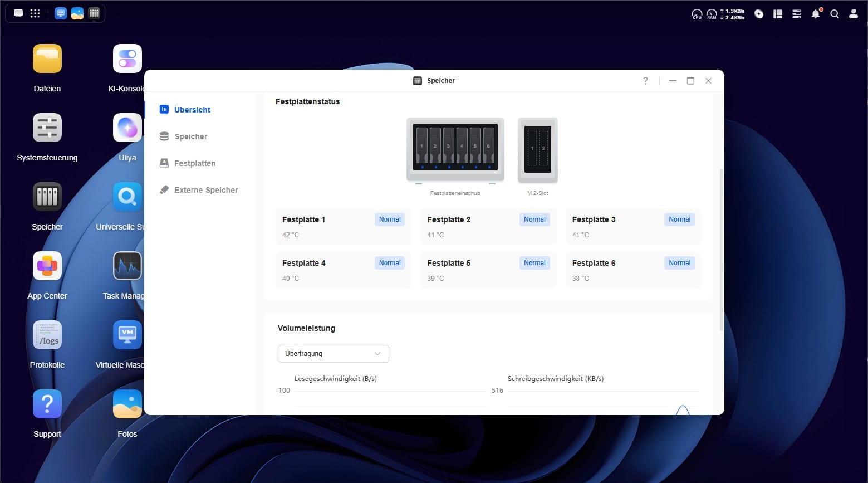Viewport: 868px width, 483px height.
Task: Click the Festplatte 6 status card
Action: tap(633, 270)
